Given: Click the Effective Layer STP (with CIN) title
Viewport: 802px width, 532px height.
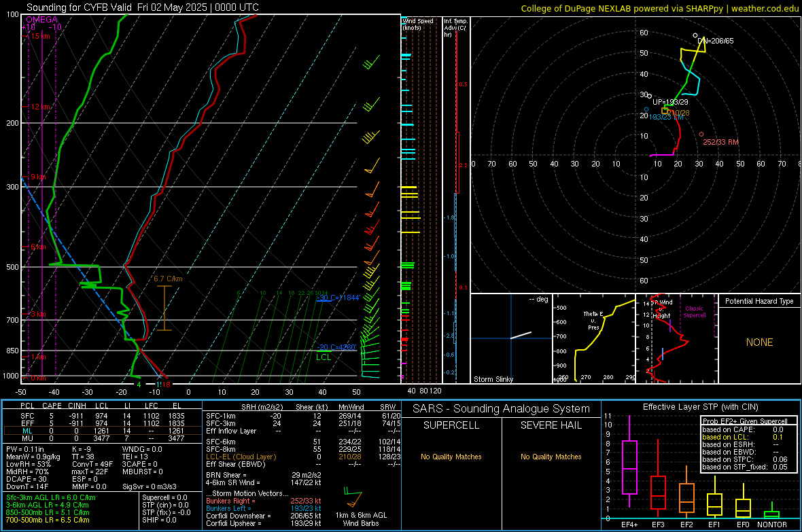Looking at the screenshot, I should 700,407.
